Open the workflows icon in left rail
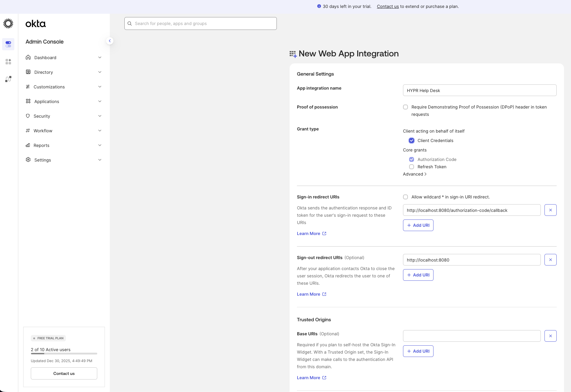This screenshot has width=571, height=392. (8, 79)
